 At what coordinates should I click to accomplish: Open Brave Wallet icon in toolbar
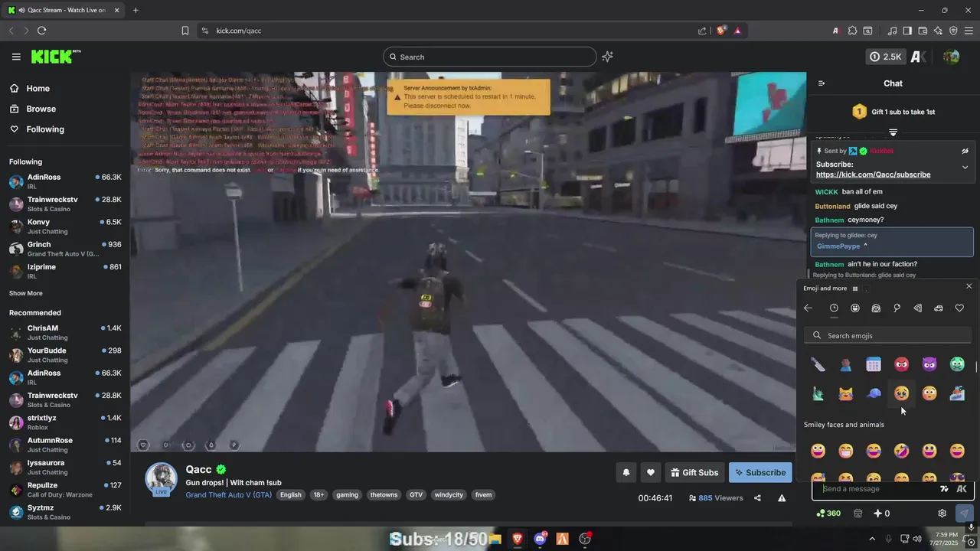tap(923, 31)
